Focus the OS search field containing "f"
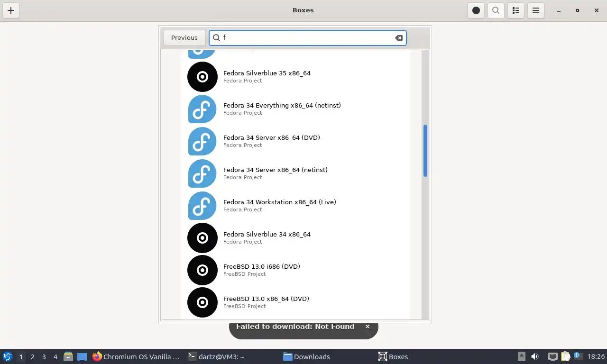This screenshot has height=364, width=607. click(307, 38)
